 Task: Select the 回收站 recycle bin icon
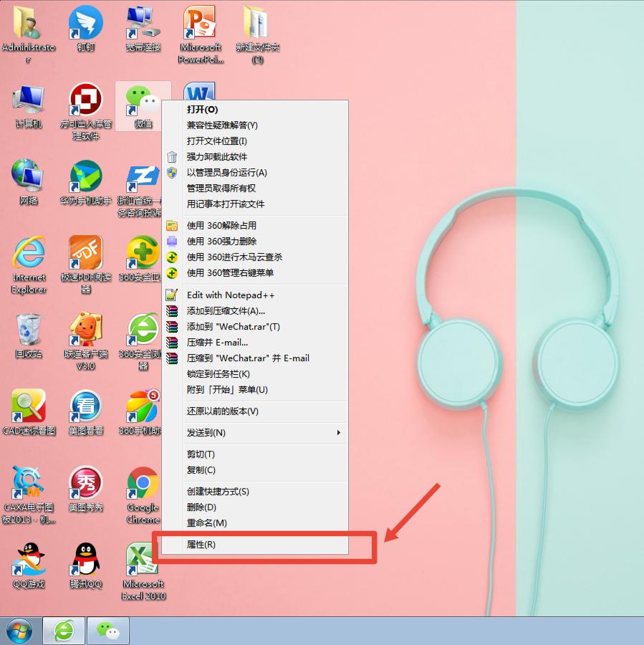[x=28, y=335]
